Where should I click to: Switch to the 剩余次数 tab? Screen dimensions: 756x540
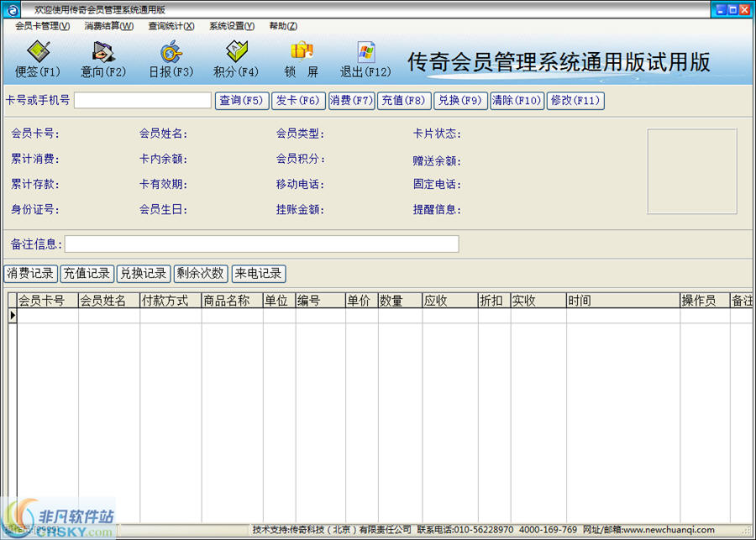(x=201, y=274)
